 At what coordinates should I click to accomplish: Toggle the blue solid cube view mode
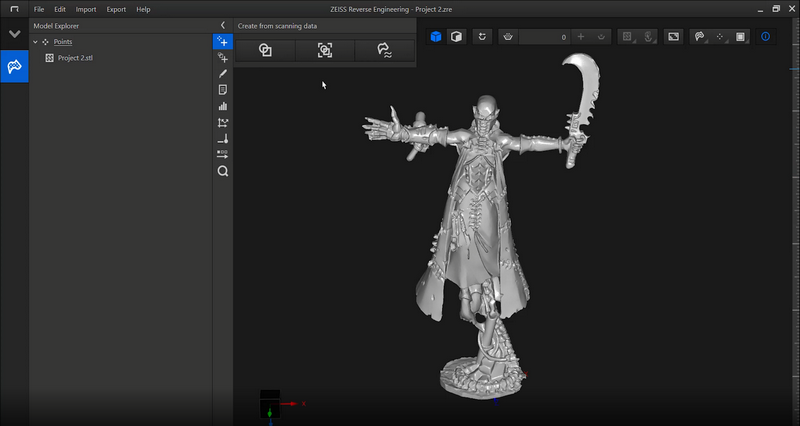point(436,37)
